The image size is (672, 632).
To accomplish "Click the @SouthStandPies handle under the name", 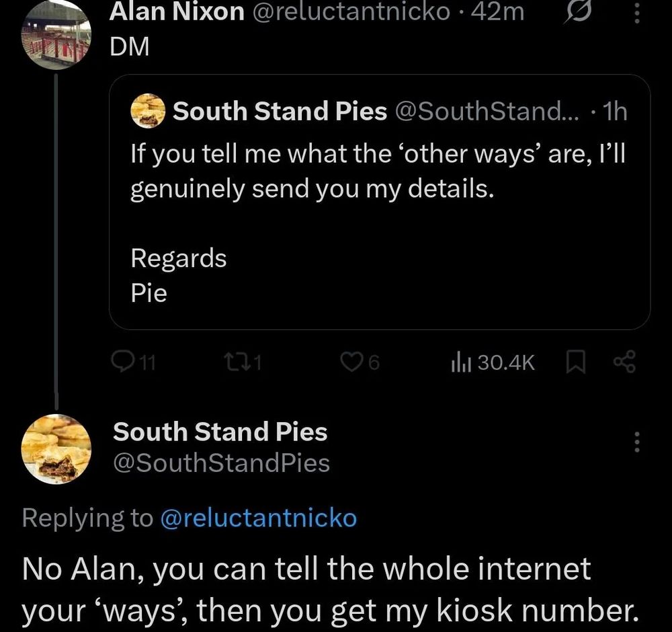I will click(x=222, y=463).
